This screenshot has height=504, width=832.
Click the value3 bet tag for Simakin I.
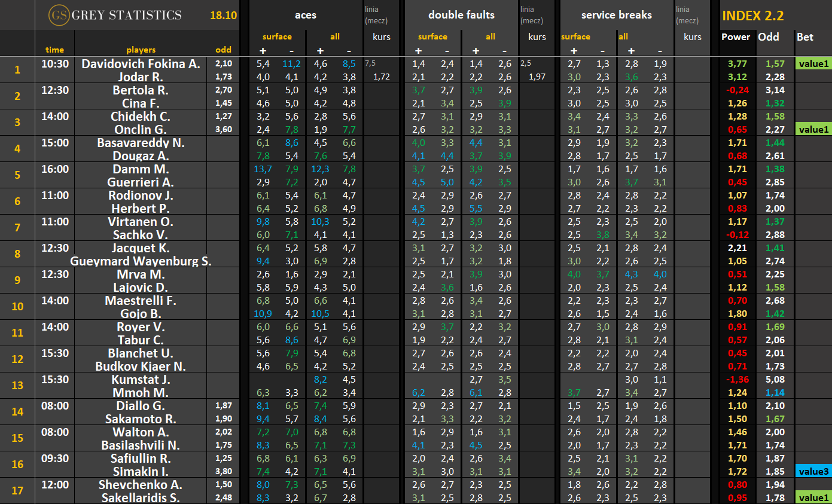(x=813, y=471)
